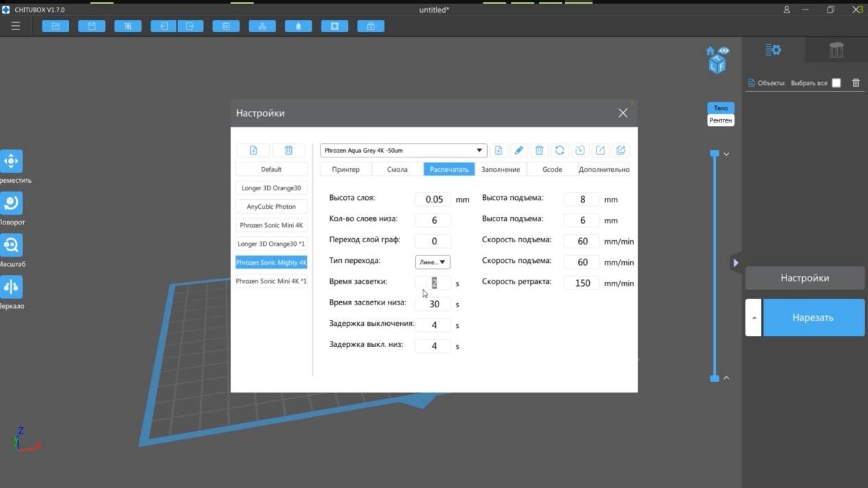
Task: Click the save project toolbar icon
Action: 91,26
